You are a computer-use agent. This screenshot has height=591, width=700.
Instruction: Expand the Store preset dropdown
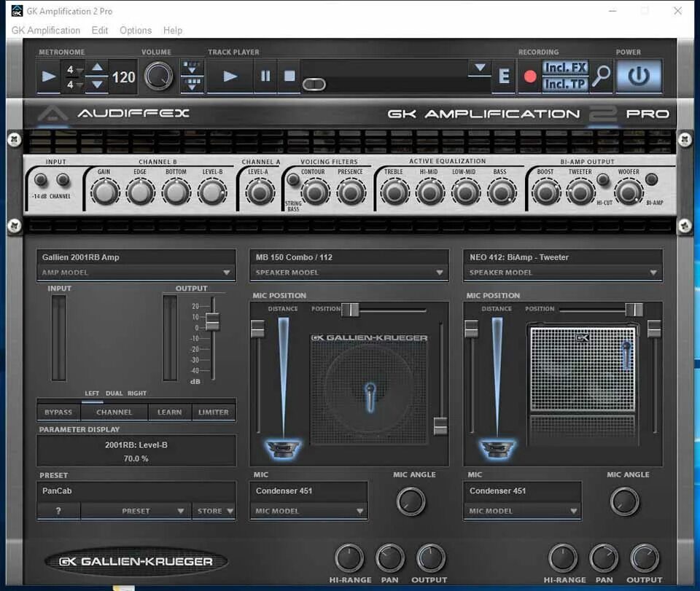(x=214, y=512)
